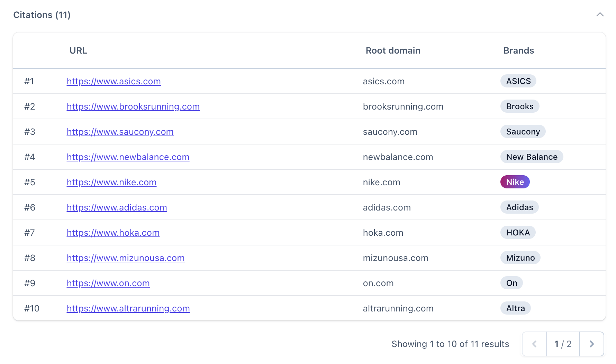Click the Brands column header
The width and height of the screenshot is (616, 364).
(519, 50)
